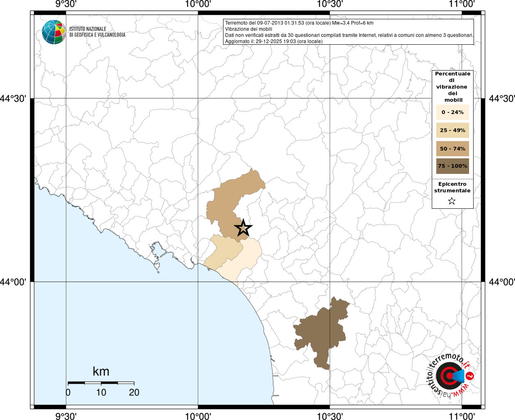
Task: Click 'Terremoto del 09-07-2013' header line
Action: click(x=299, y=23)
